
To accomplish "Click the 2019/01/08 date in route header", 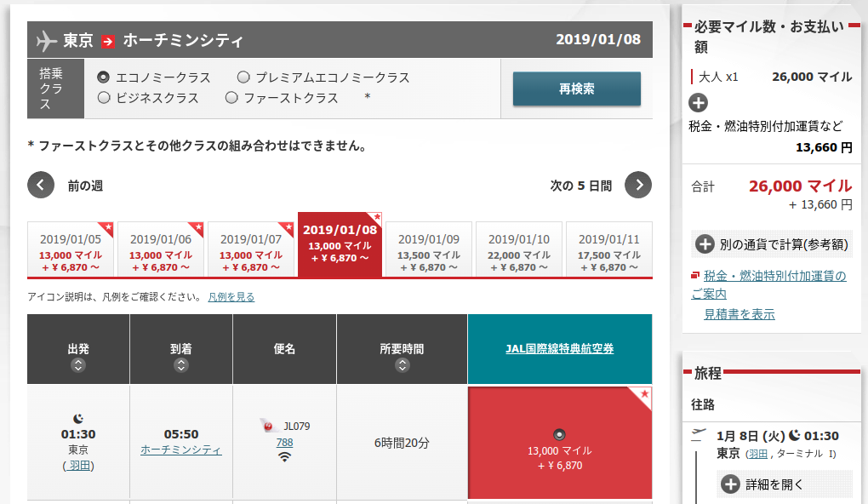I will 598,40.
